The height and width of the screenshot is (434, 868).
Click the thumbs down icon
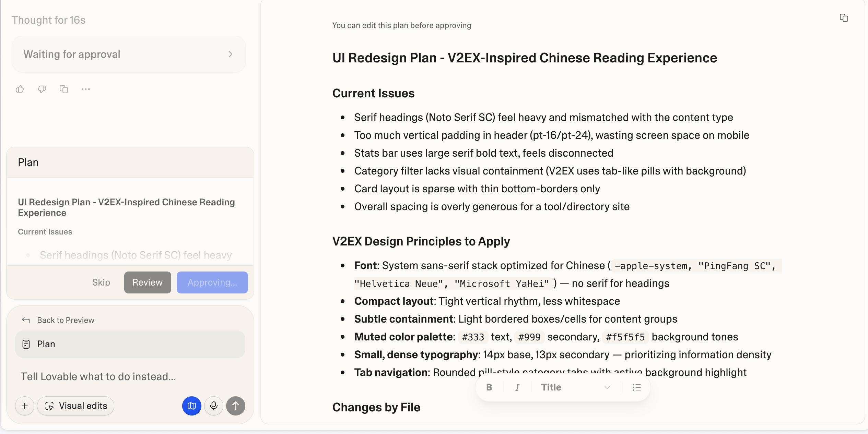[42, 89]
